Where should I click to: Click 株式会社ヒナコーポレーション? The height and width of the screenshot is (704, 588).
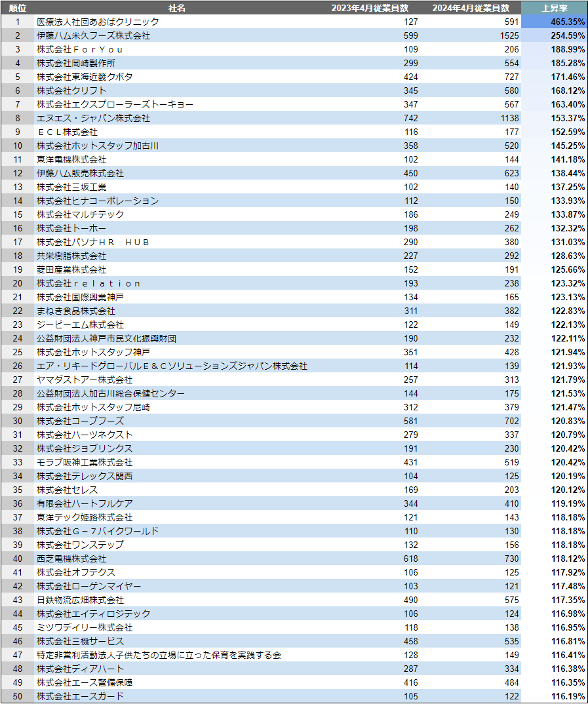click(98, 201)
